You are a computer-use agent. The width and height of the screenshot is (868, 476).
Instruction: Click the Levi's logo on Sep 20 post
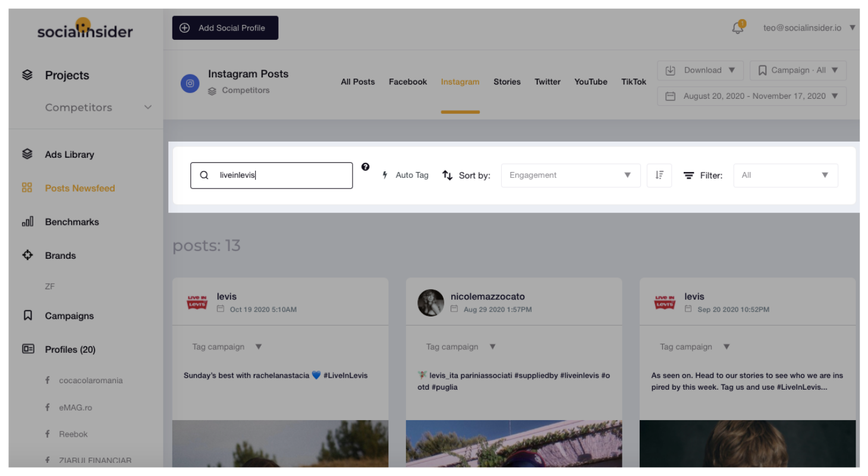pyautogui.click(x=665, y=302)
